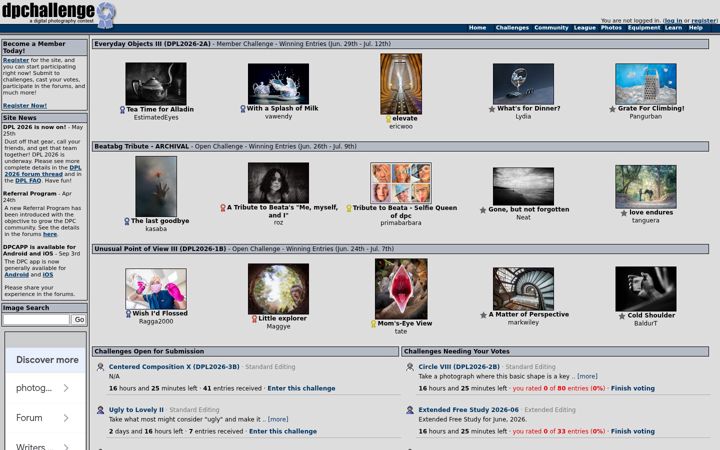Click star icon beside A Matter of Perspective
Image resolution: width=720 pixels, height=450 pixels.
pos(483,315)
